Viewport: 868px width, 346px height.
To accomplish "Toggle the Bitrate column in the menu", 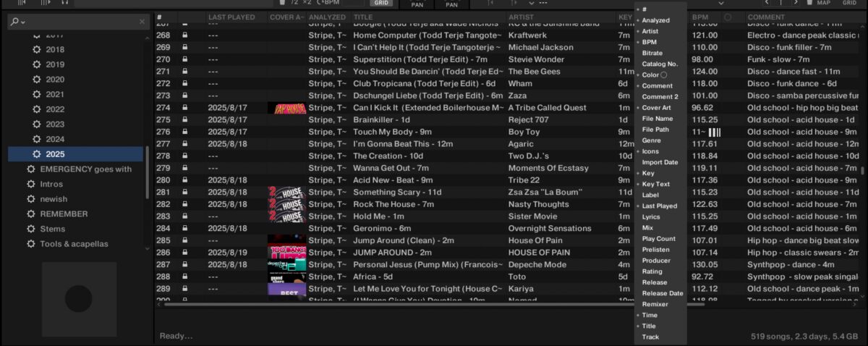I will (652, 54).
